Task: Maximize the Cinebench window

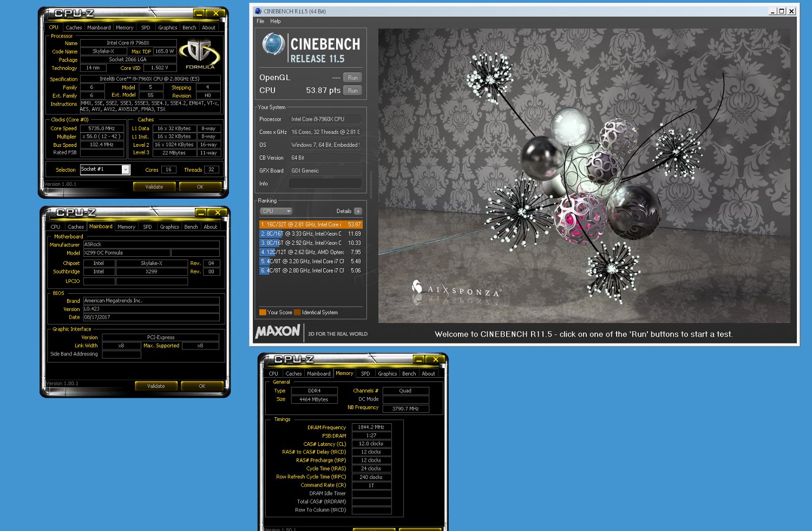Action: (x=782, y=11)
